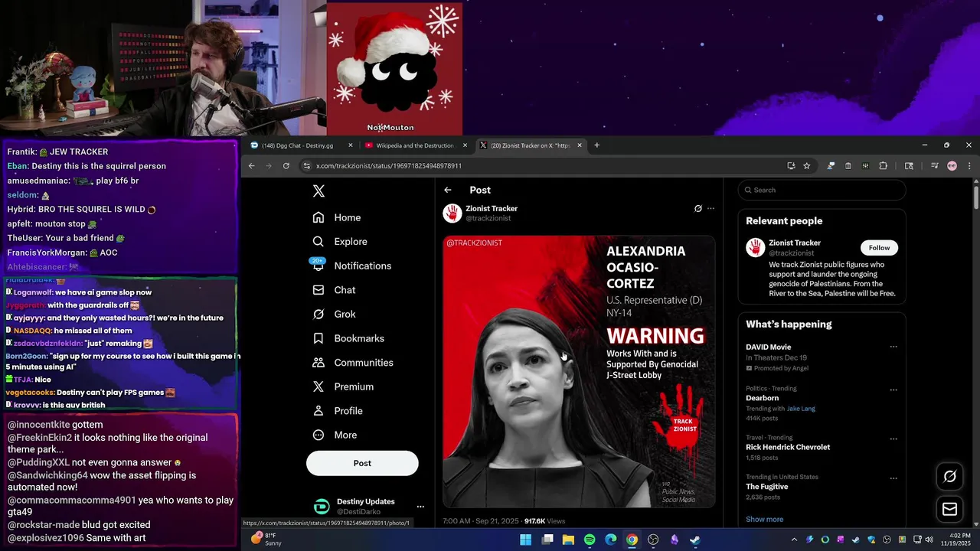Open more options for Rick Hendrick Chevrolet trend
The image size is (980, 551).
(x=893, y=439)
